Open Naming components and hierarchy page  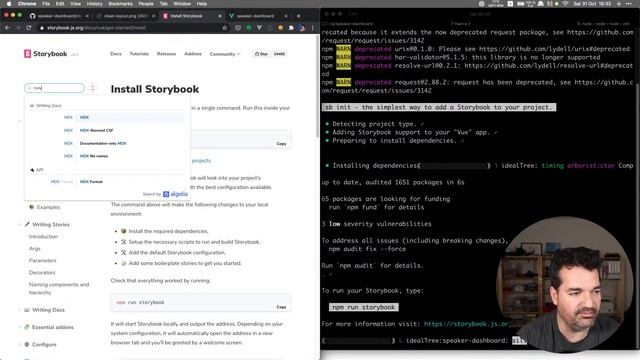pos(59,289)
